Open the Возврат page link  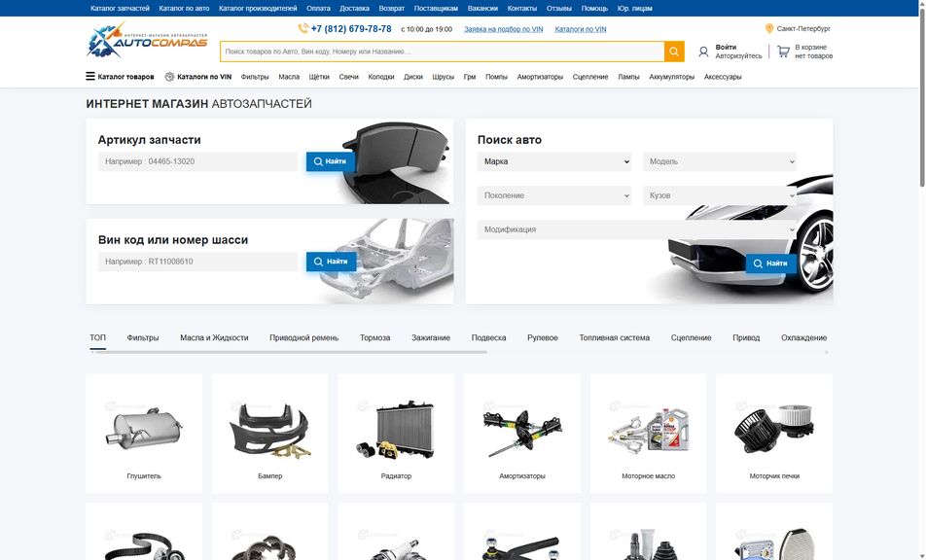392,8
